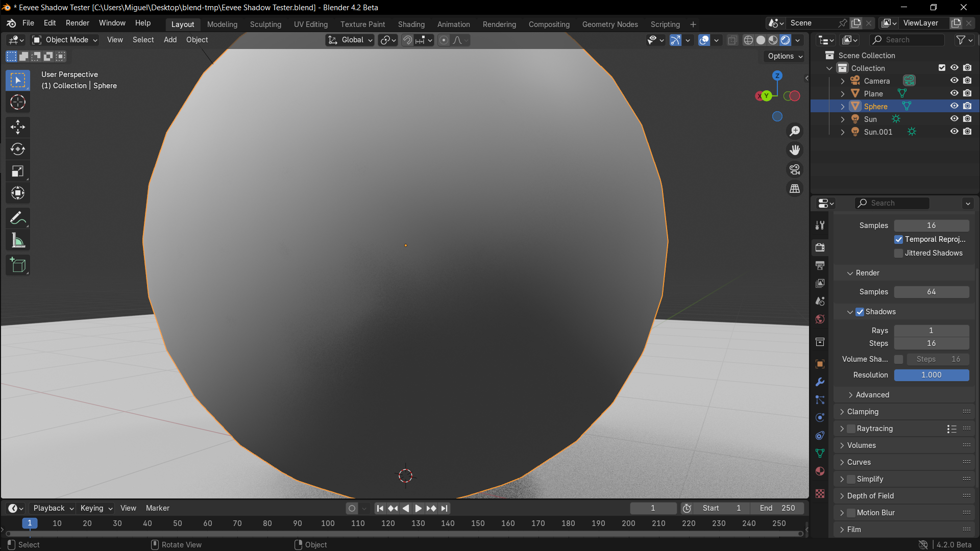This screenshot has width=980, height=551.
Task: Click the zoom viewport magnifier icon
Action: pyautogui.click(x=795, y=131)
